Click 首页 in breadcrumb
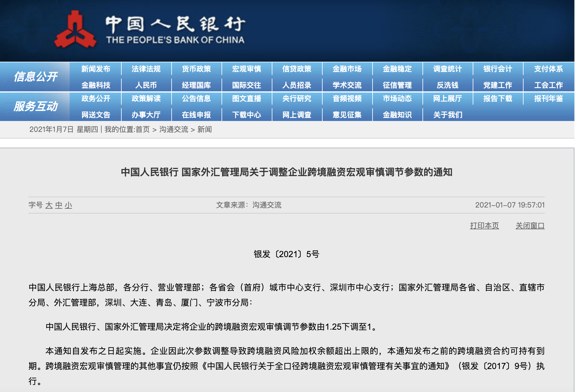This screenshot has width=575, height=392. 142,130
